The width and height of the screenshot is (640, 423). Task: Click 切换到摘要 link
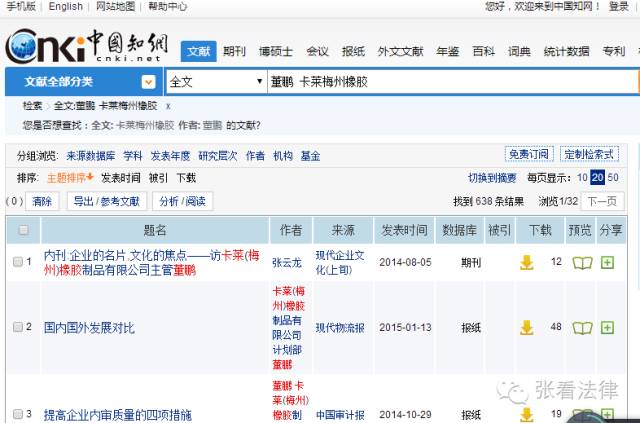click(x=492, y=178)
